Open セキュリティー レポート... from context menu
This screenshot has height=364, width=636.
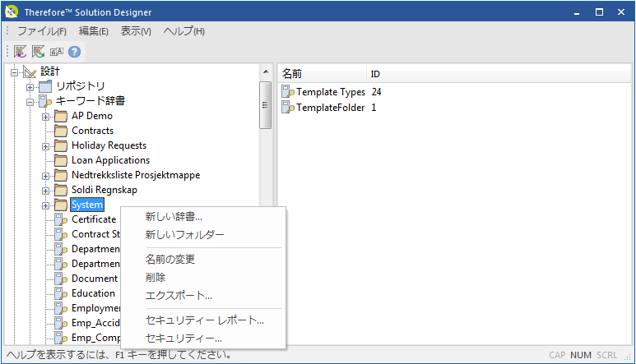coord(203,320)
